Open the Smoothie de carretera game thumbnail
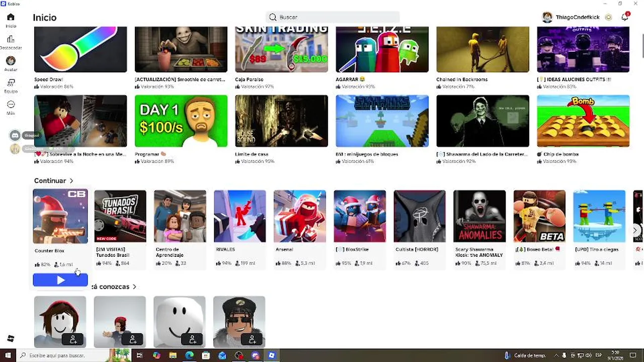This screenshot has width=644, height=362. (x=181, y=49)
